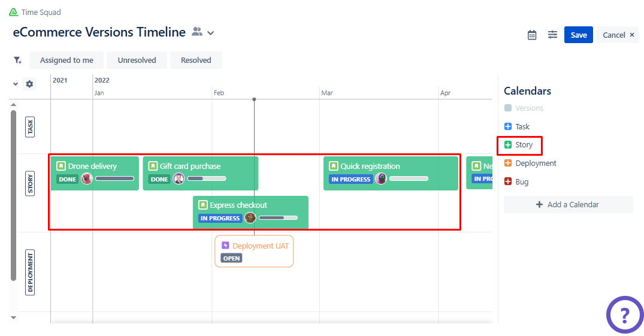The image size is (644, 336).
Task: Open the calendar date picker icon
Action: [532, 35]
